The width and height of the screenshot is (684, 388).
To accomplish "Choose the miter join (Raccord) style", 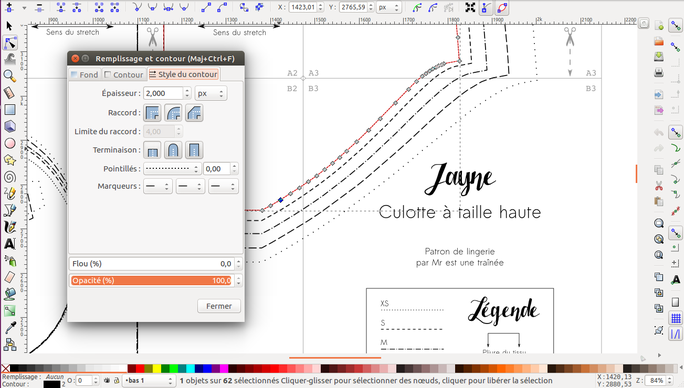I will [x=152, y=113].
